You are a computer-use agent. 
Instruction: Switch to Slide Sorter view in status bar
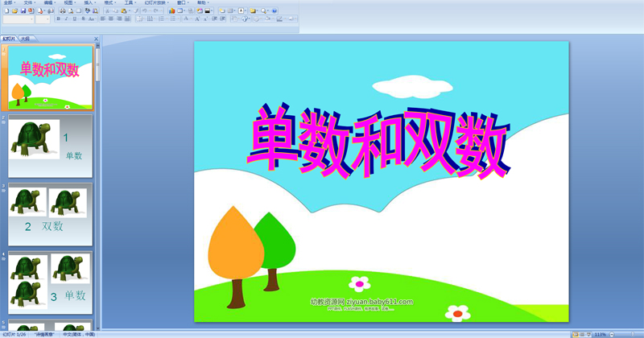(x=582, y=335)
